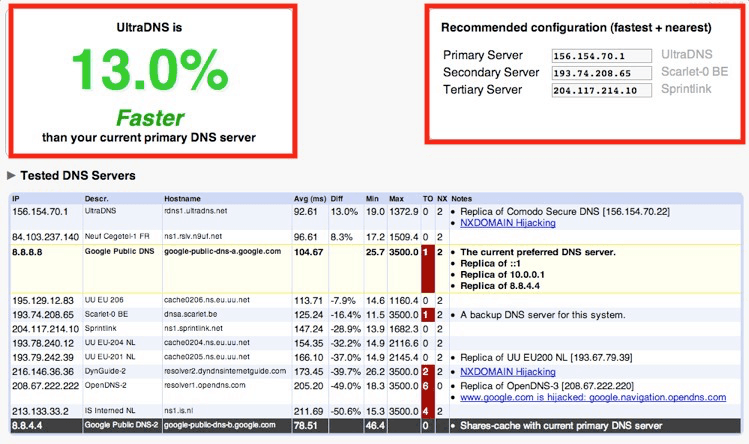Click hostname resolver2.dyndnsinternetguide.com
This screenshot has height=444, width=749.
(x=225, y=371)
